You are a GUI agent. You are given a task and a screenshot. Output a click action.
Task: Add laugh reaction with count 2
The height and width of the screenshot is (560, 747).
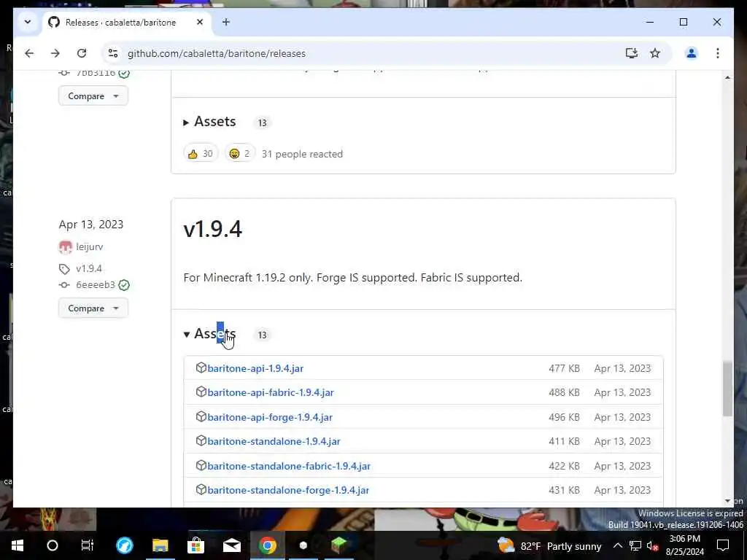click(x=239, y=153)
